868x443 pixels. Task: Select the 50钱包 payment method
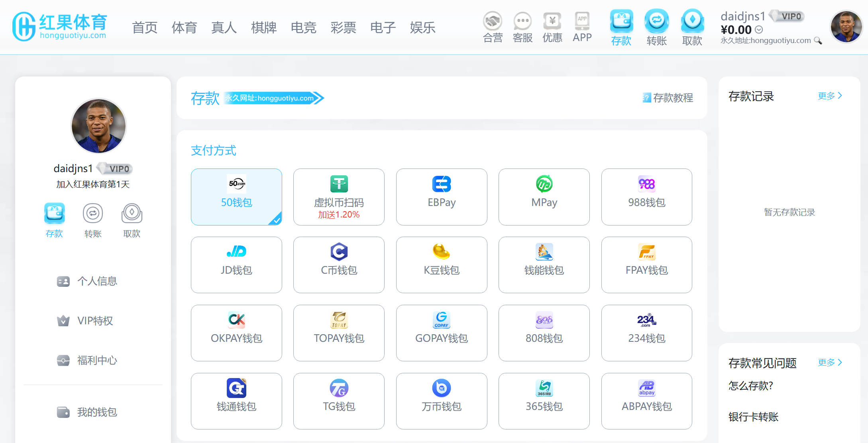click(x=236, y=197)
